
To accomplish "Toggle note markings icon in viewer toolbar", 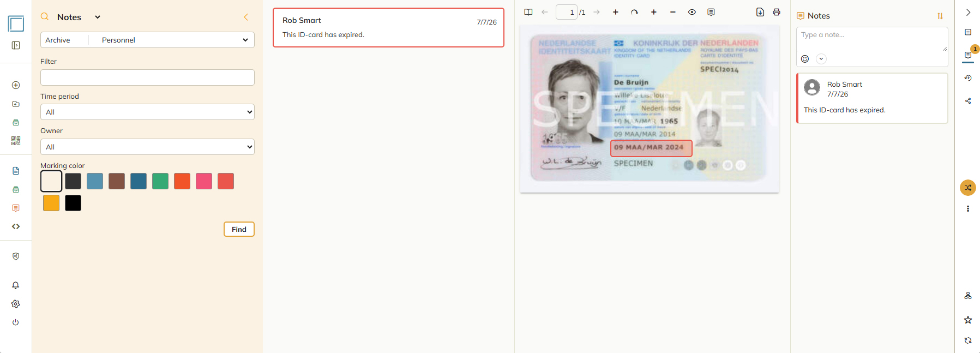I will click(x=711, y=12).
